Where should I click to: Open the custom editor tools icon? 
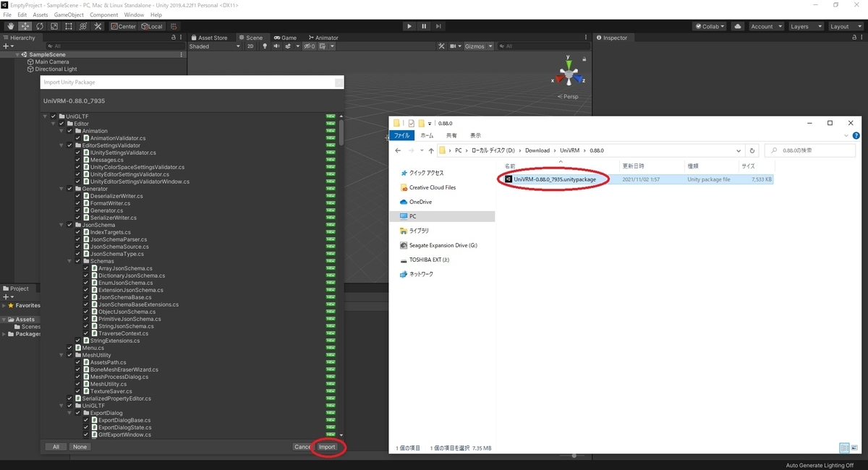98,26
